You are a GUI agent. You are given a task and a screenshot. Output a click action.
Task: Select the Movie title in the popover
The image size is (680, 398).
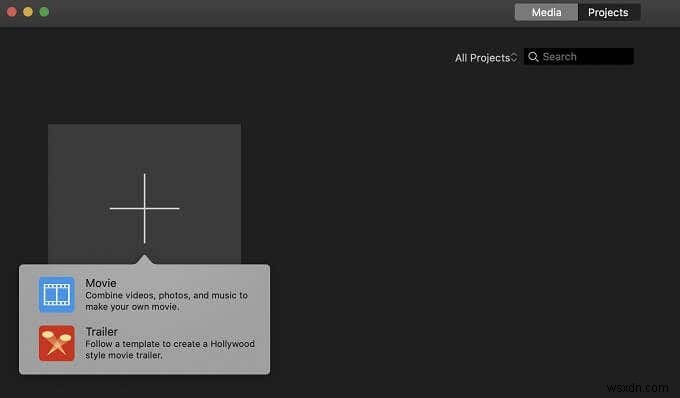[101, 283]
